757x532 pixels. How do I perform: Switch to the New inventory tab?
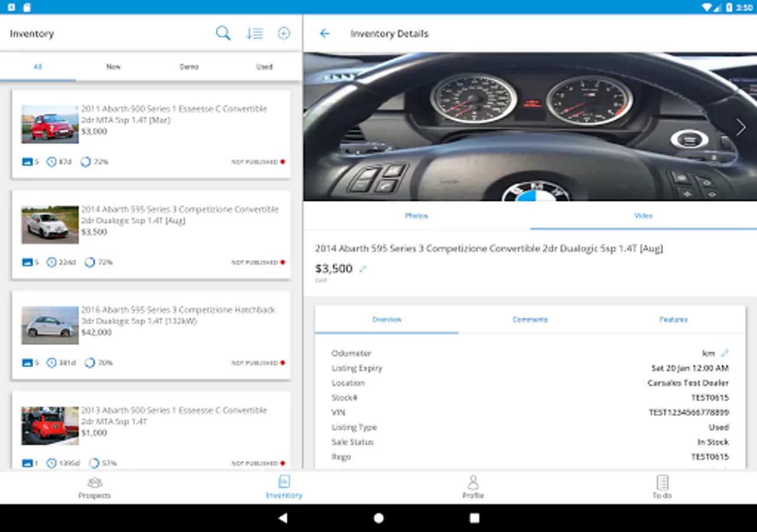(114, 67)
